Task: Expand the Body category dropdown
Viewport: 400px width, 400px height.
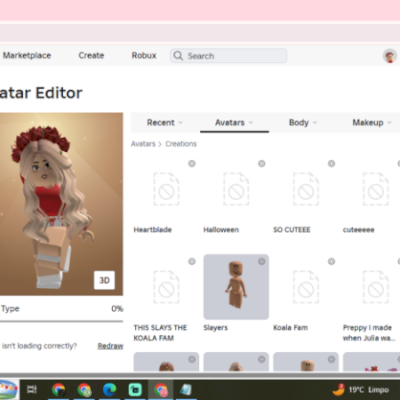Action: [303, 123]
